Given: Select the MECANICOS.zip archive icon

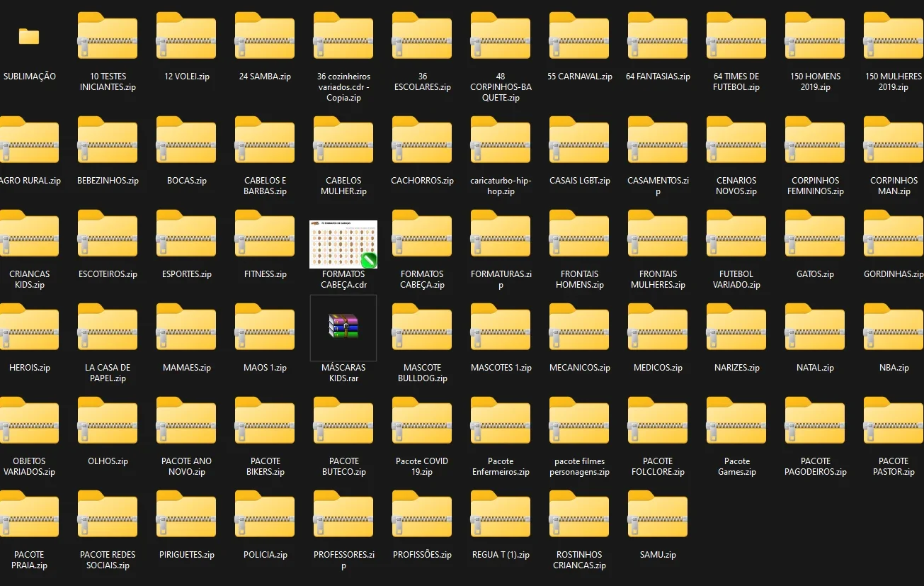Looking at the screenshot, I should click(579, 327).
